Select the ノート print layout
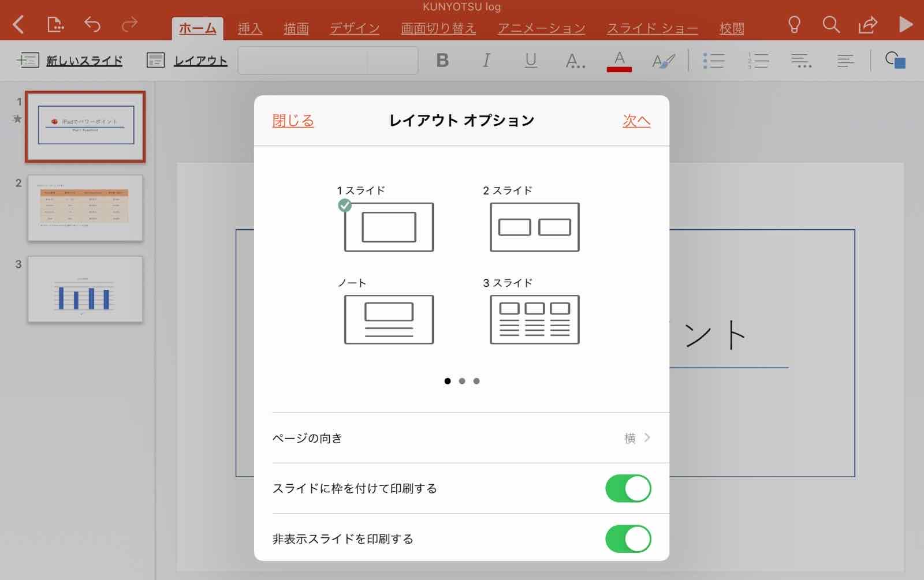 (x=389, y=319)
